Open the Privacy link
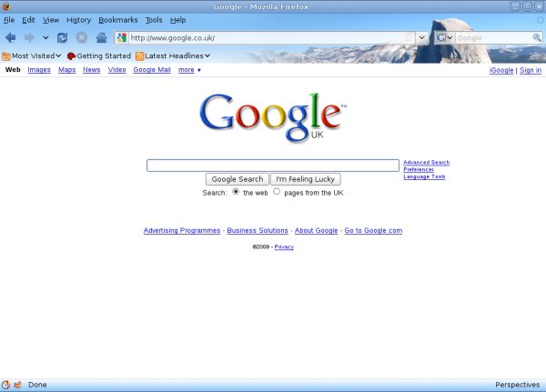The image size is (546, 392). 284,247
